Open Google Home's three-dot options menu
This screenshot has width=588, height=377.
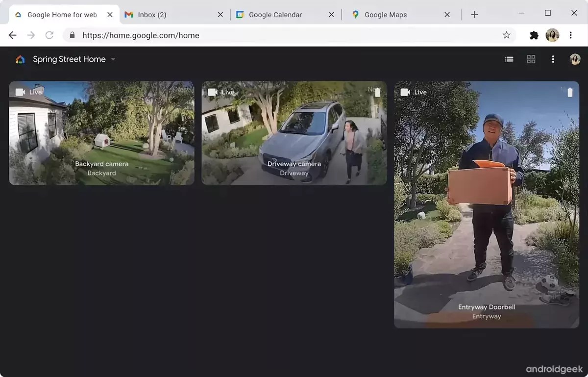(x=553, y=59)
